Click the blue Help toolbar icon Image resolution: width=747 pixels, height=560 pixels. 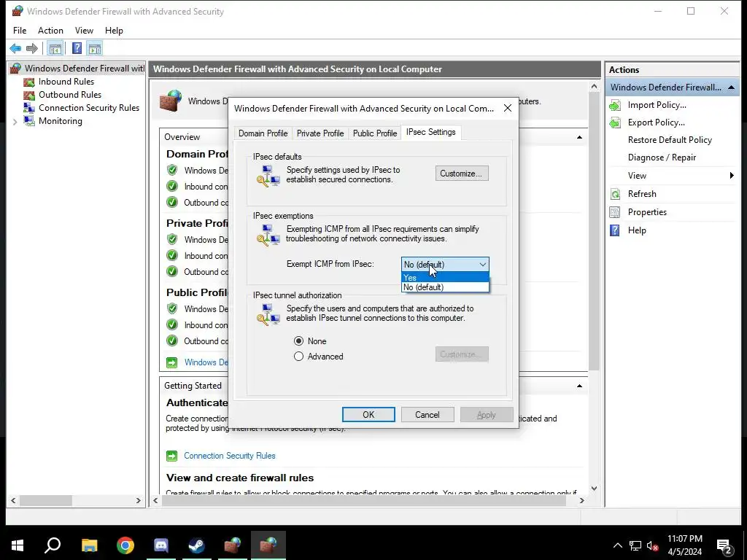tap(77, 48)
